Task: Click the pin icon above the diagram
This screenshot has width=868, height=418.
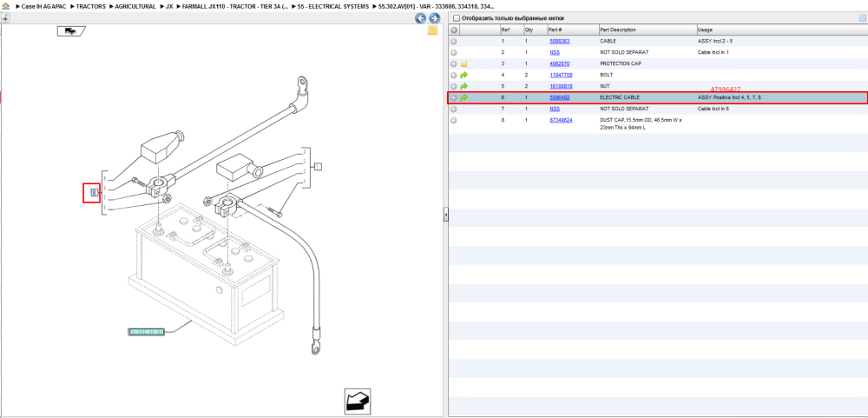Action: pos(5,18)
